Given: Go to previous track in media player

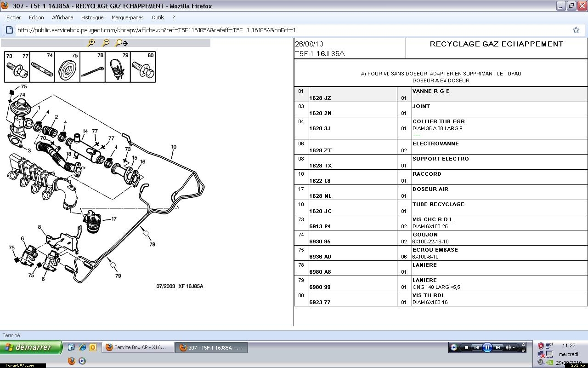Looking at the screenshot, I should [477, 347].
